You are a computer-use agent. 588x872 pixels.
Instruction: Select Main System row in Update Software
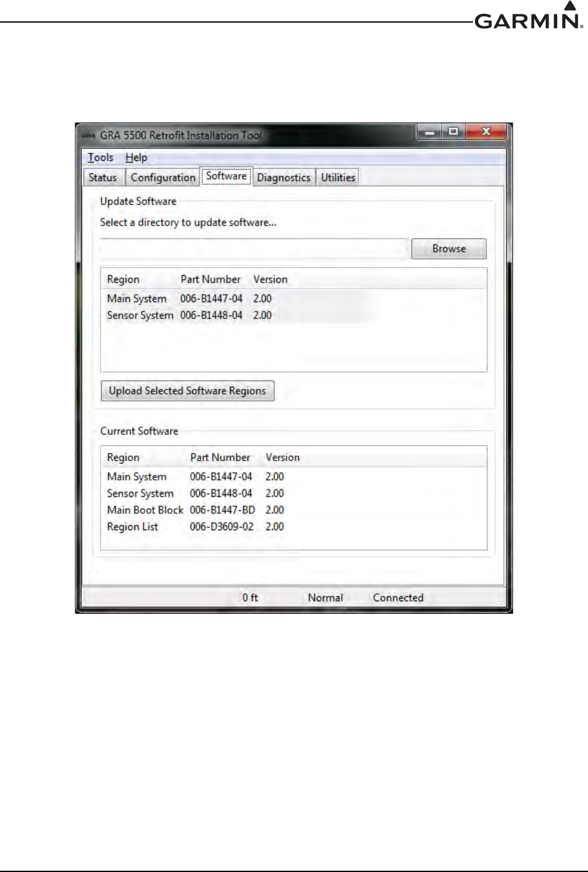293,299
